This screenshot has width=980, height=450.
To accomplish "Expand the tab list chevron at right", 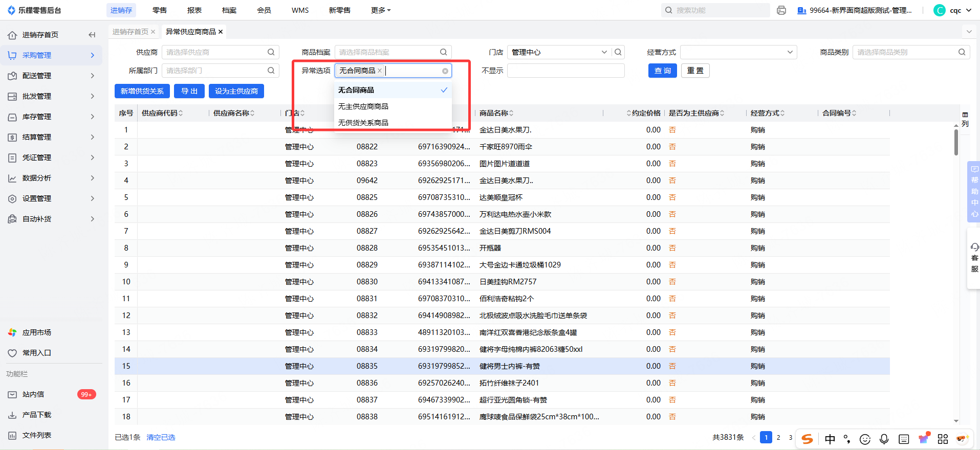I will coord(969,32).
